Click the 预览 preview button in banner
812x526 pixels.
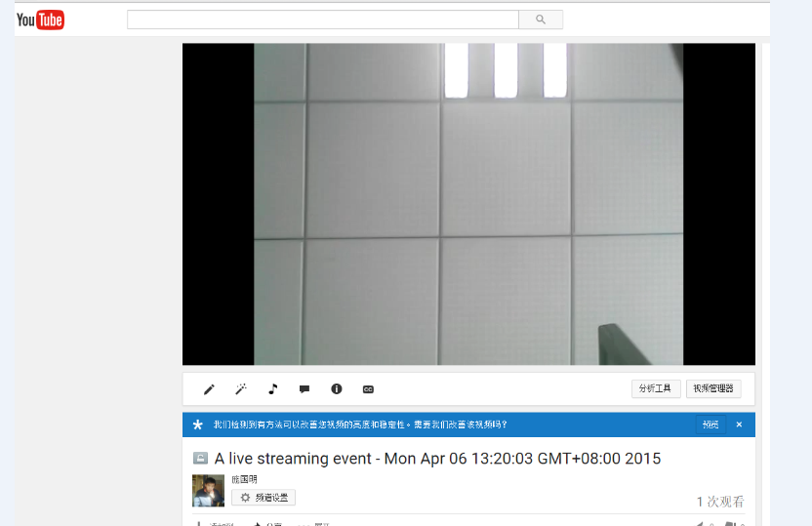pyautogui.click(x=710, y=425)
